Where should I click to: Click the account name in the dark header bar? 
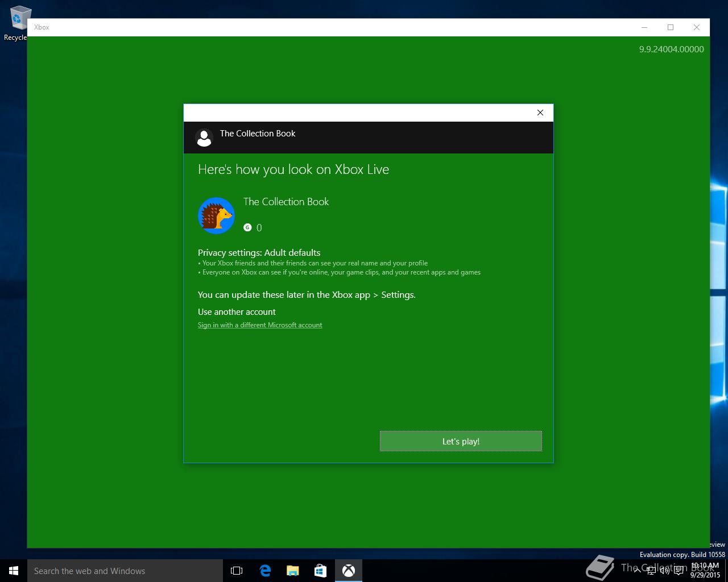coord(258,134)
